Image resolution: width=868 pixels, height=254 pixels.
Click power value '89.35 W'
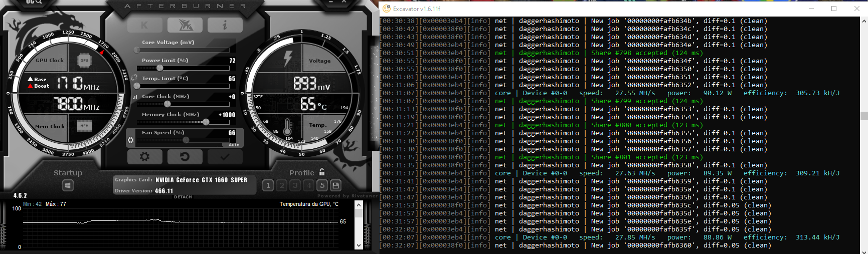tap(718, 173)
